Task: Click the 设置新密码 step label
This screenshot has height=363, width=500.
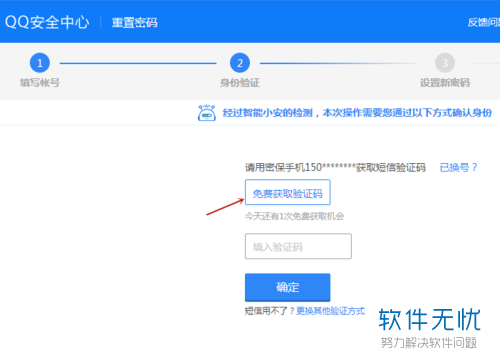Action: tap(445, 83)
